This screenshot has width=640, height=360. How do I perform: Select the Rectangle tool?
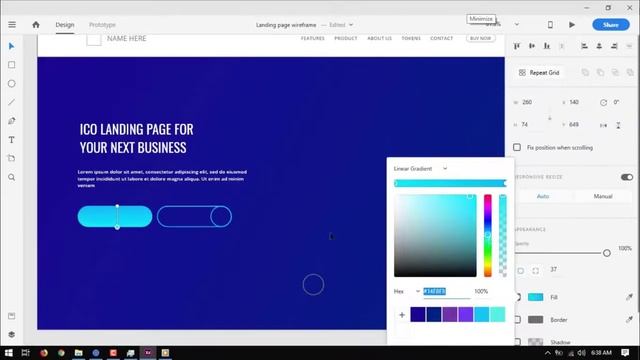point(11,65)
